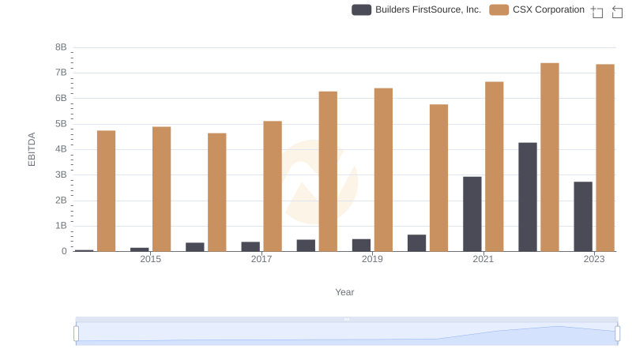Select the Builders FirstSource bar for 2023
The image size is (632, 364).
click(x=583, y=216)
